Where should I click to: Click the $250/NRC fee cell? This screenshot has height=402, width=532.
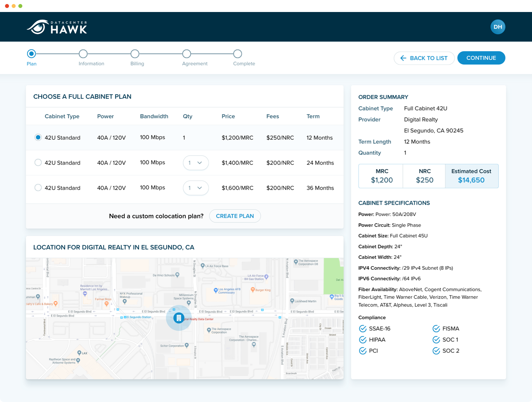pos(280,138)
